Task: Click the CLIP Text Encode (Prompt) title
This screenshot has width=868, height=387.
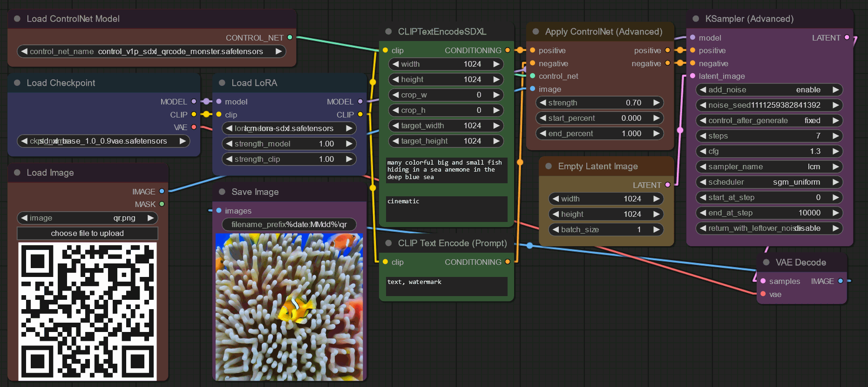Action: (x=452, y=243)
